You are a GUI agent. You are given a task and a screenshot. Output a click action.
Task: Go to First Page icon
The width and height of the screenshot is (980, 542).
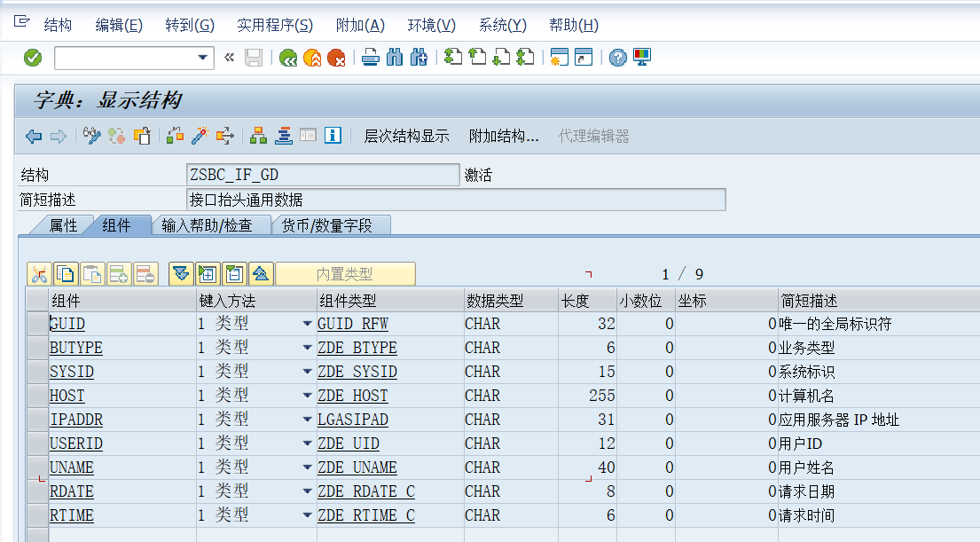coord(452,58)
